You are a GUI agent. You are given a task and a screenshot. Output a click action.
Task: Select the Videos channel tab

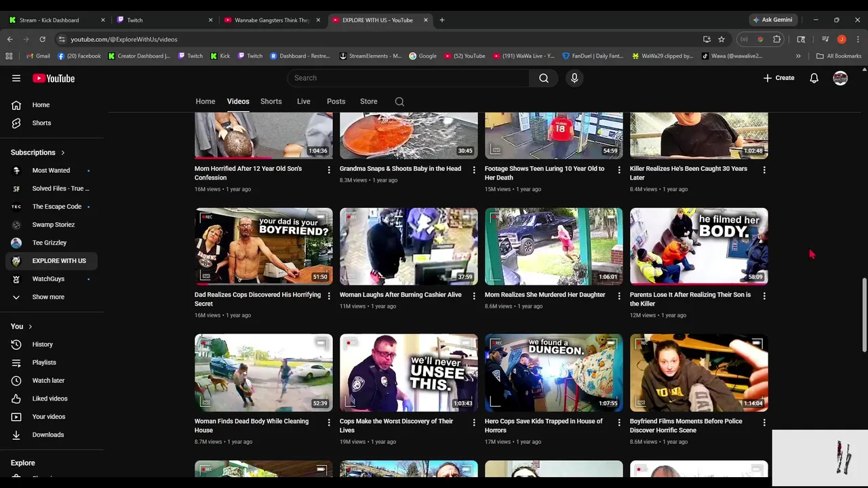238,102
